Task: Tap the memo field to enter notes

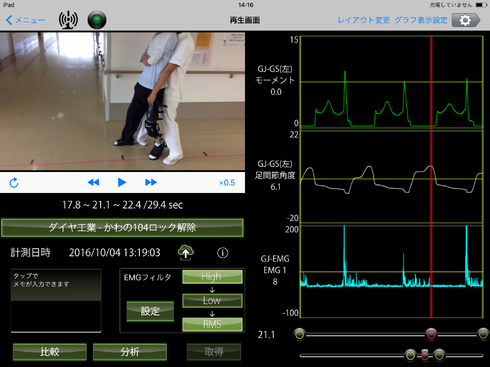Action: [56, 301]
